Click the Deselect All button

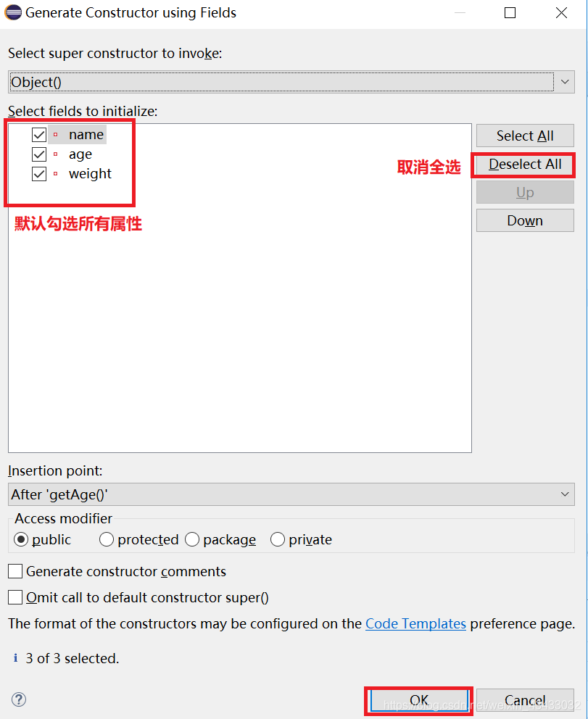525,164
